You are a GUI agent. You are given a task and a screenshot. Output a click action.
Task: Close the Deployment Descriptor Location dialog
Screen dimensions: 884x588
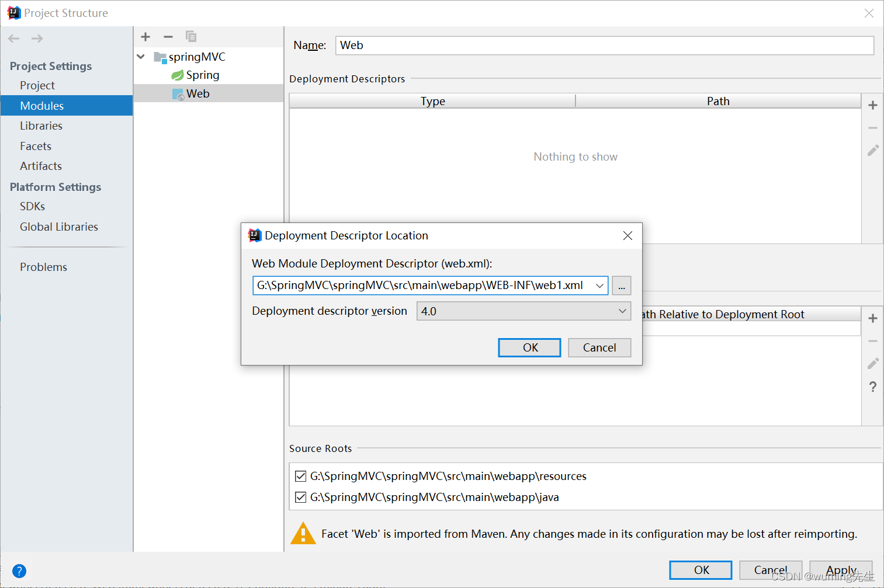coord(628,235)
